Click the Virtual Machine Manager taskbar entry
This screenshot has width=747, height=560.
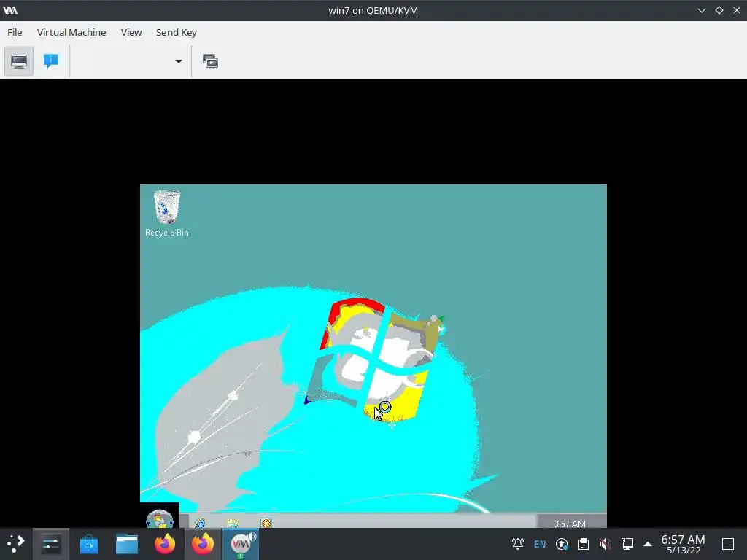click(x=241, y=544)
